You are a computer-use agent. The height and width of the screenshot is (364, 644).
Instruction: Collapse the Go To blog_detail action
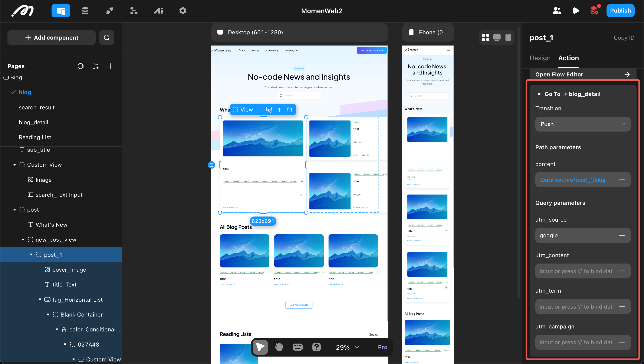point(539,94)
